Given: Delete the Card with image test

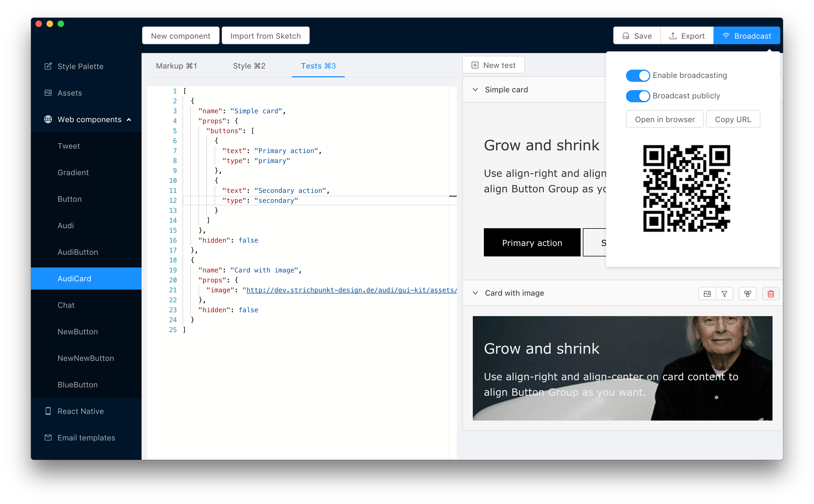Looking at the screenshot, I should (x=771, y=294).
